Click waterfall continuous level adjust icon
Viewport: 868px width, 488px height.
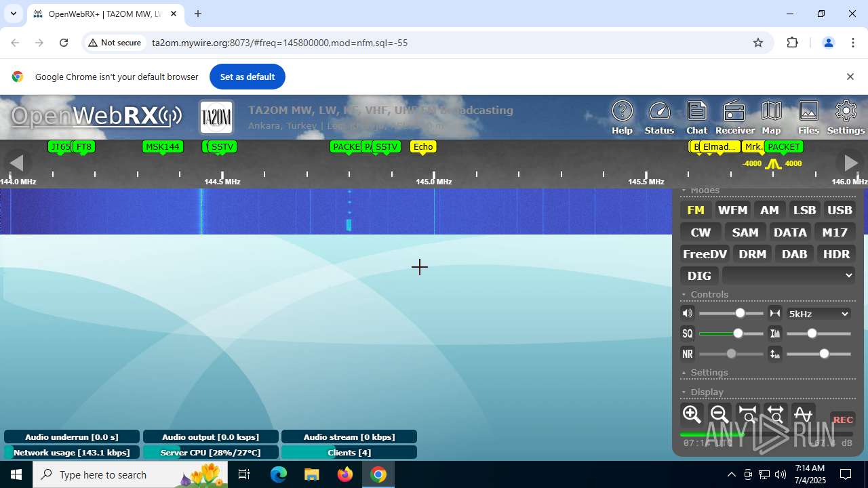[x=775, y=354]
